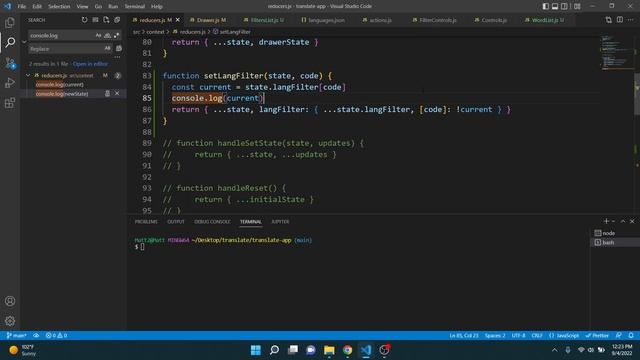640x360 pixels.
Task: Change the CRLF end of line sequence
Action: pos(537,336)
